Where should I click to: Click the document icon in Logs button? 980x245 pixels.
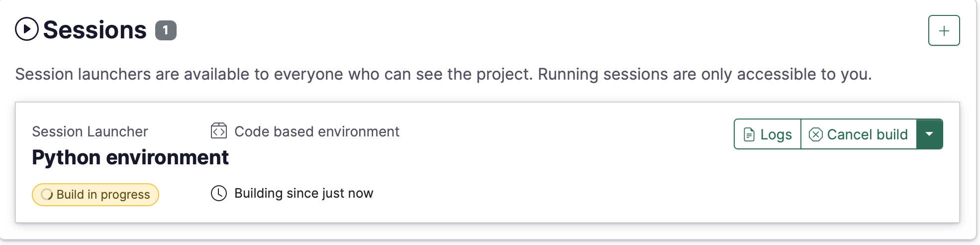tap(749, 134)
